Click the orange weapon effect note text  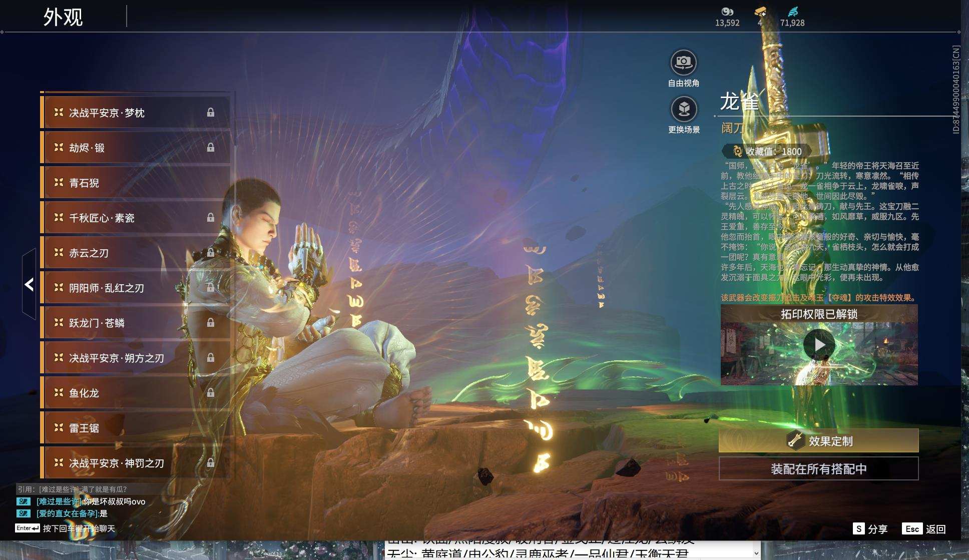[x=819, y=298]
